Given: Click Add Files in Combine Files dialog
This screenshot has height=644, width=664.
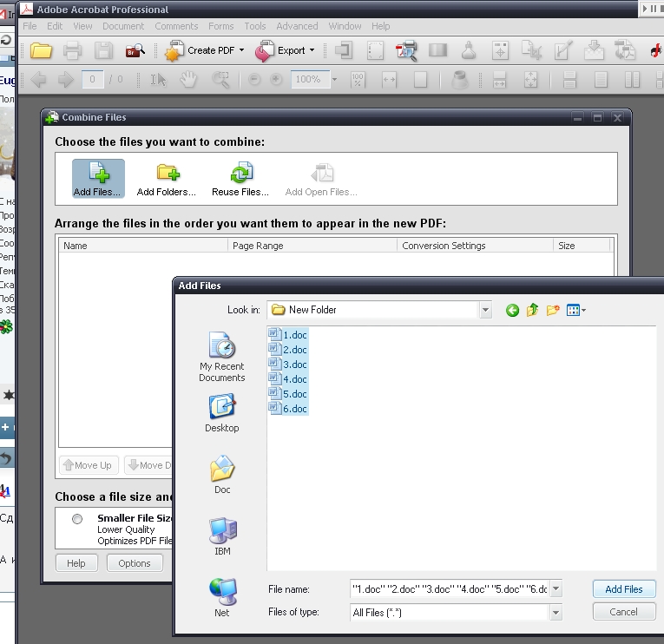Looking at the screenshot, I should pyautogui.click(x=98, y=179).
